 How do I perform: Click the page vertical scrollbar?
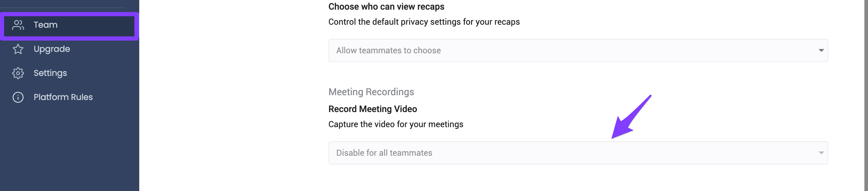tap(866, 95)
